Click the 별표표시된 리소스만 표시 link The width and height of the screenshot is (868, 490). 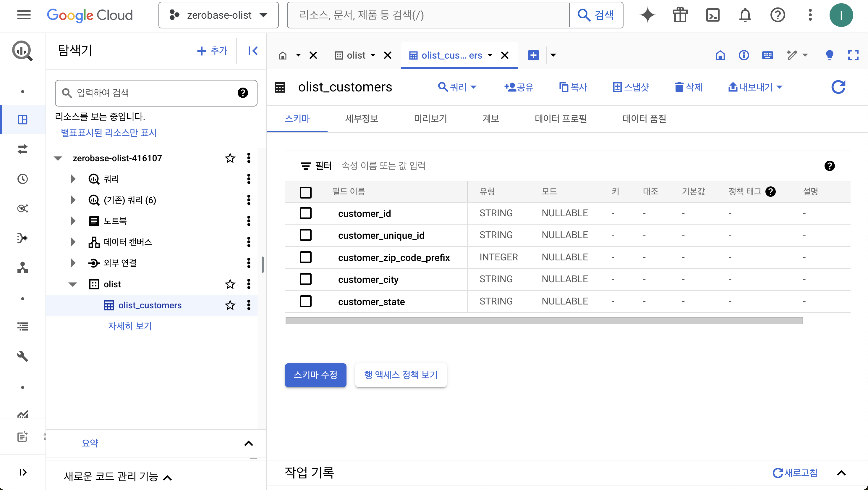coord(109,133)
